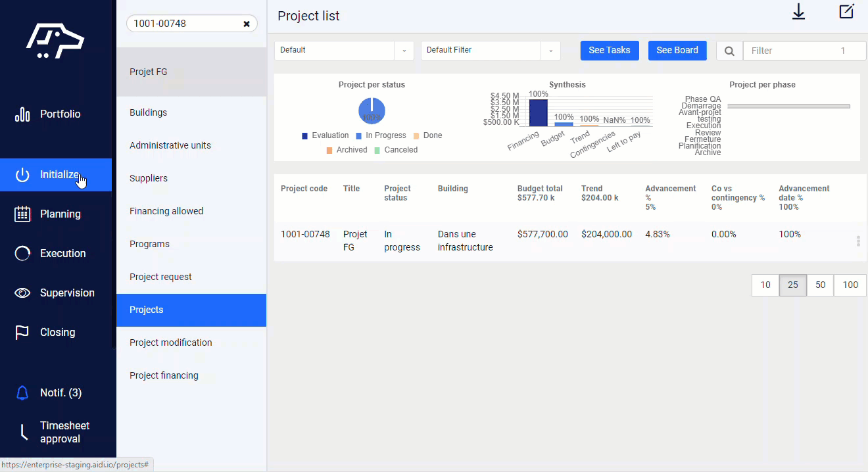
Task: Click the Execution circle icon
Action: click(x=22, y=253)
